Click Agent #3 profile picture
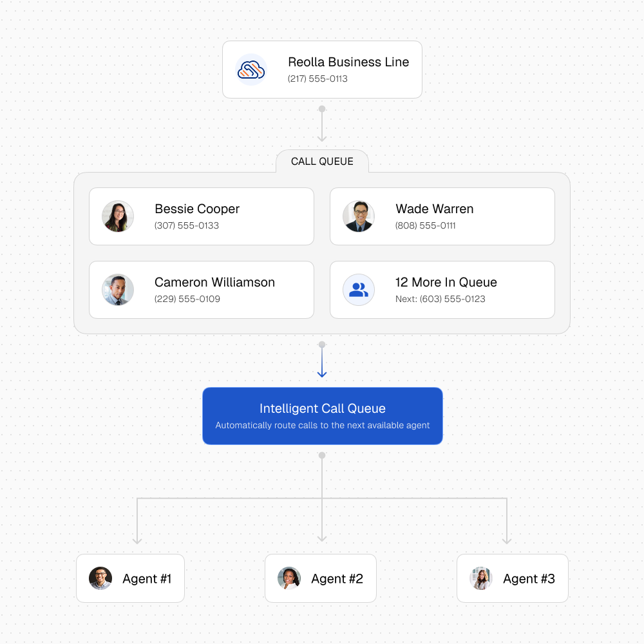The width and height of the screenshot is (644, 644). [480, 578]
